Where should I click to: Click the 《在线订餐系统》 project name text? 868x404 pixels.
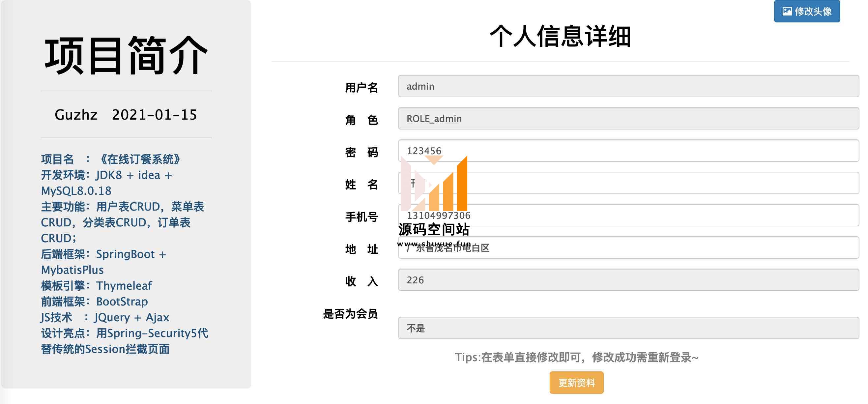point(140,159)
